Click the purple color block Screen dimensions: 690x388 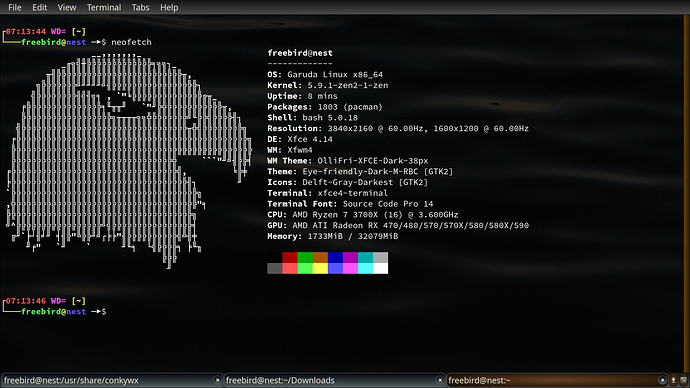click(350, 257)
